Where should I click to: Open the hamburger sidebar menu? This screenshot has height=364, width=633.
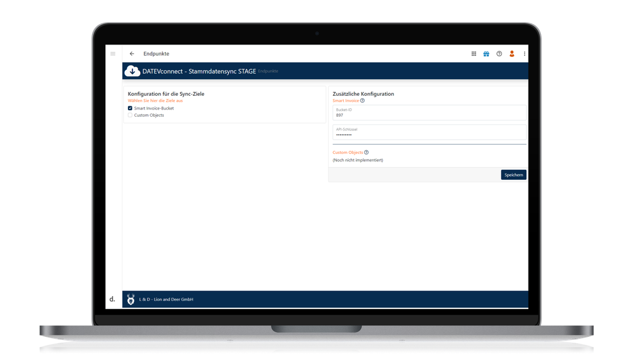113,54
